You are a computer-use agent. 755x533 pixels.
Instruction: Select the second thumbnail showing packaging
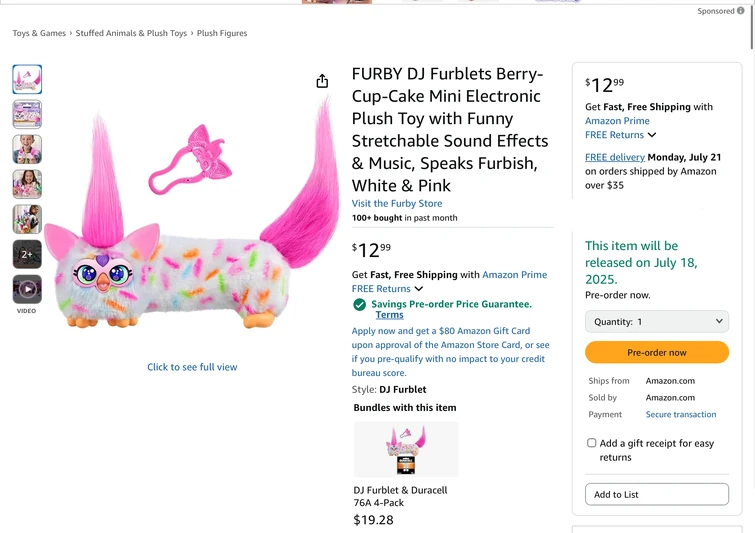pyautogui.click(x=27, y=114)
